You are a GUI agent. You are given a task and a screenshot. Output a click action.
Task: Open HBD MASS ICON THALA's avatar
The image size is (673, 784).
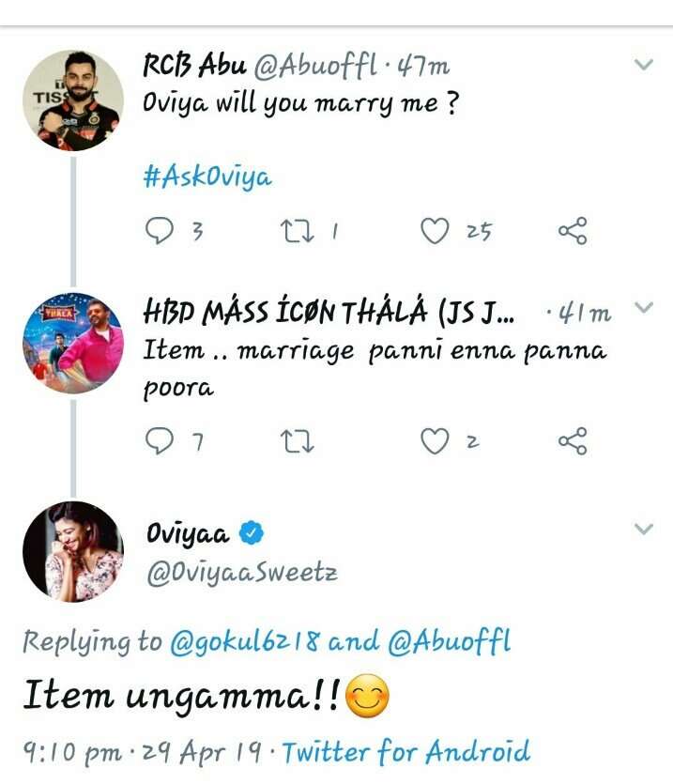point(72,343)
